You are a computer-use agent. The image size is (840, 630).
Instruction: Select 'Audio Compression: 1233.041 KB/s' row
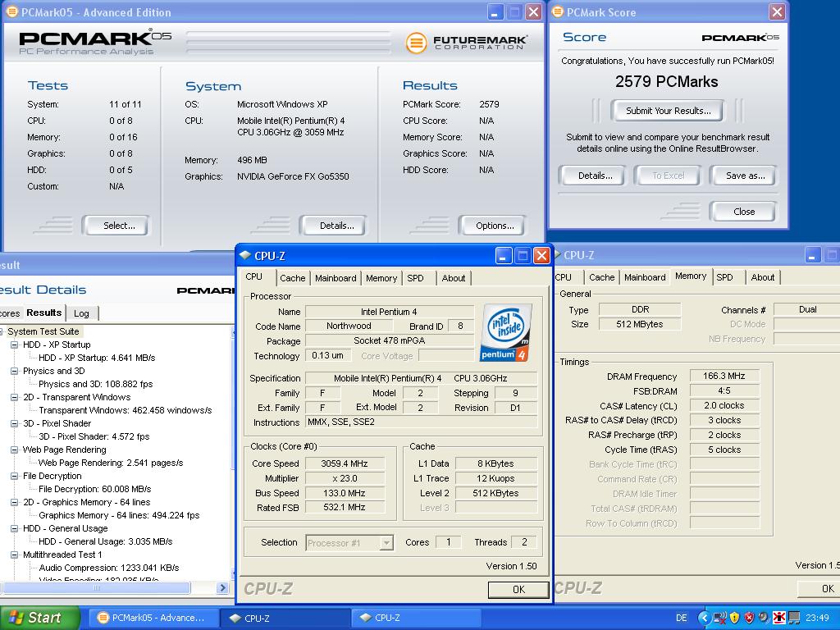pos(109,568)
